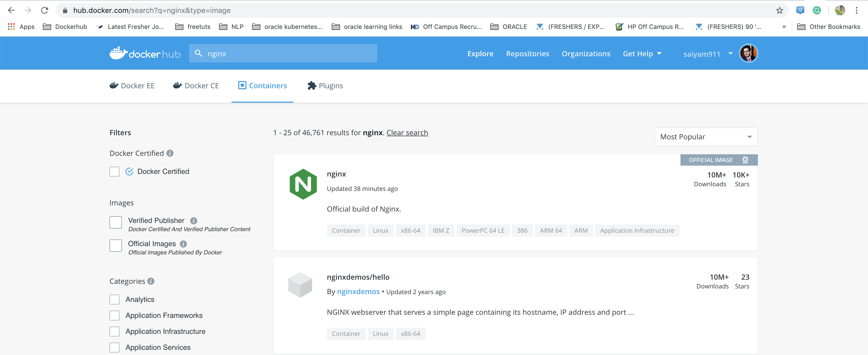Enable the Docker Certified checkbox

tap(114, 172)
